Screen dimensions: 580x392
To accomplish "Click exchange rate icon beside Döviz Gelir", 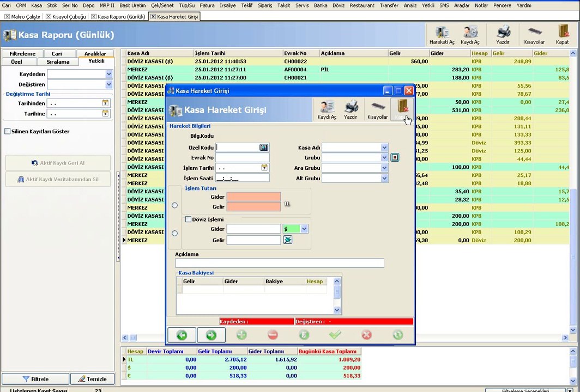I will click(287, 240).
